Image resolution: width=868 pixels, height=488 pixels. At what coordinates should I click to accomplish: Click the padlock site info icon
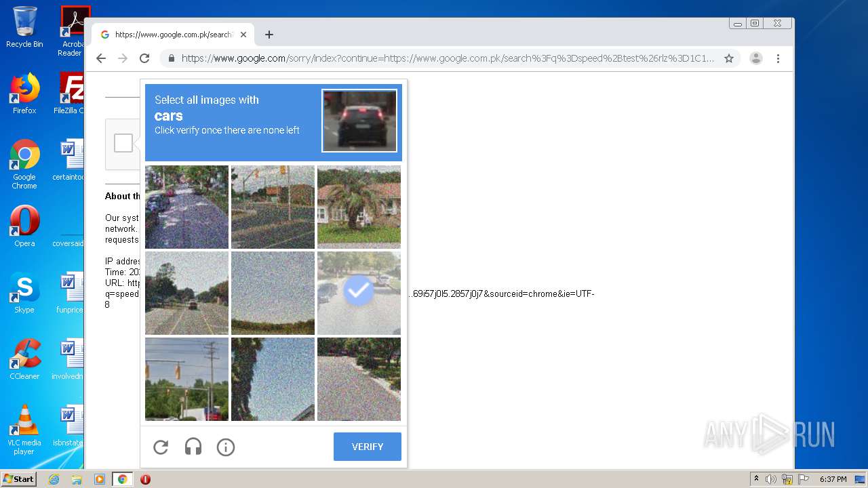tap(172, 58)
